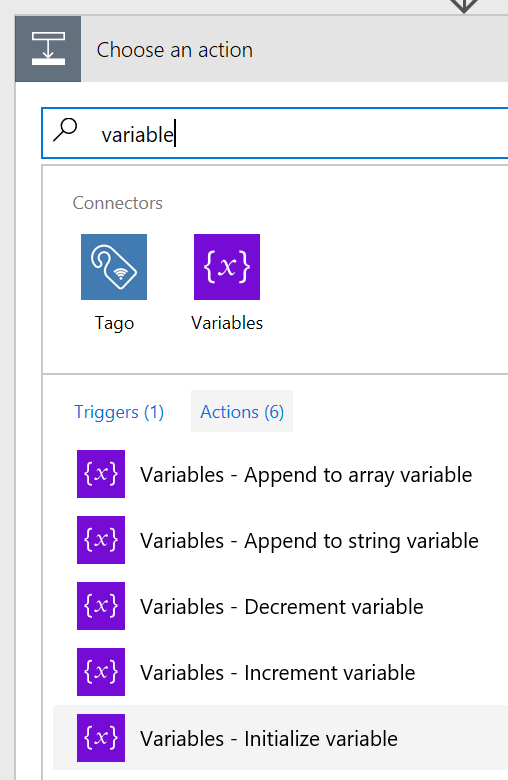Viewport: 508px width, 780px height.
Task: Click the Decrement variable action icon
Action: pos(101,606)
